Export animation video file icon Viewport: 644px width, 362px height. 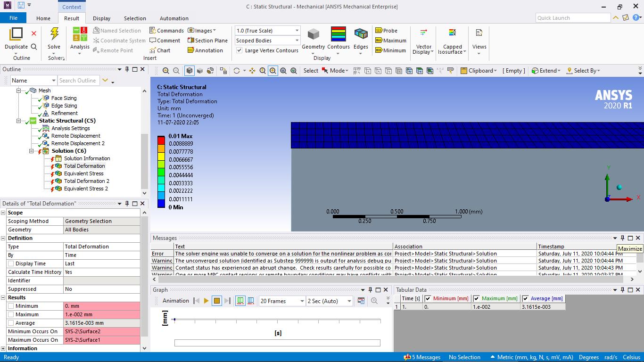tap(361, 301)
